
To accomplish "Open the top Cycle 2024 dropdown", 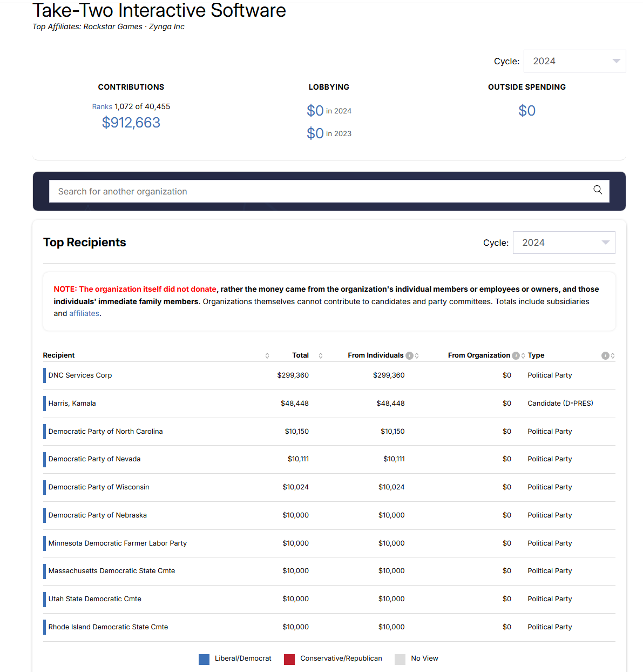I will (574, 61).
